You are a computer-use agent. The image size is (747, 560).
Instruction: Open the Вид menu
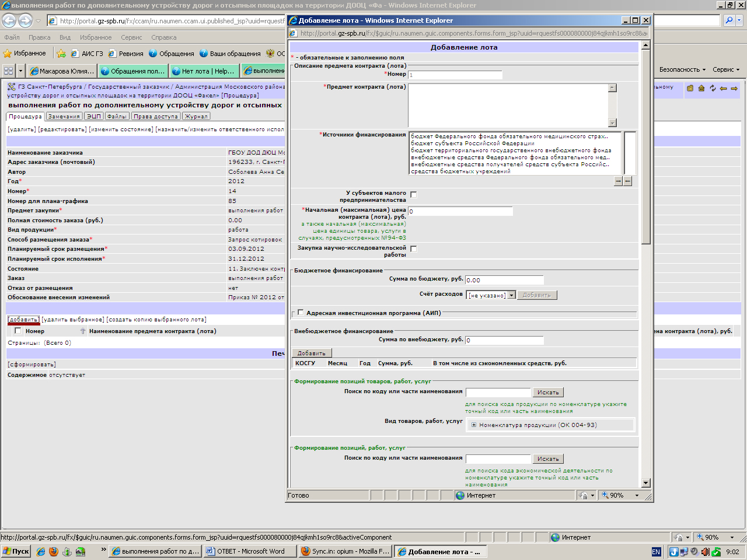point(65,37)
